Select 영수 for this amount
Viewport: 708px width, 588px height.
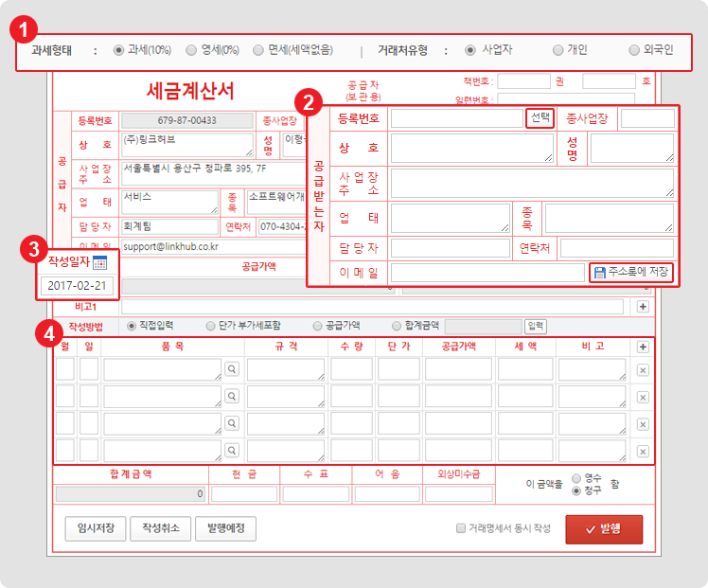pyautogui.click(x=576, y=478)
